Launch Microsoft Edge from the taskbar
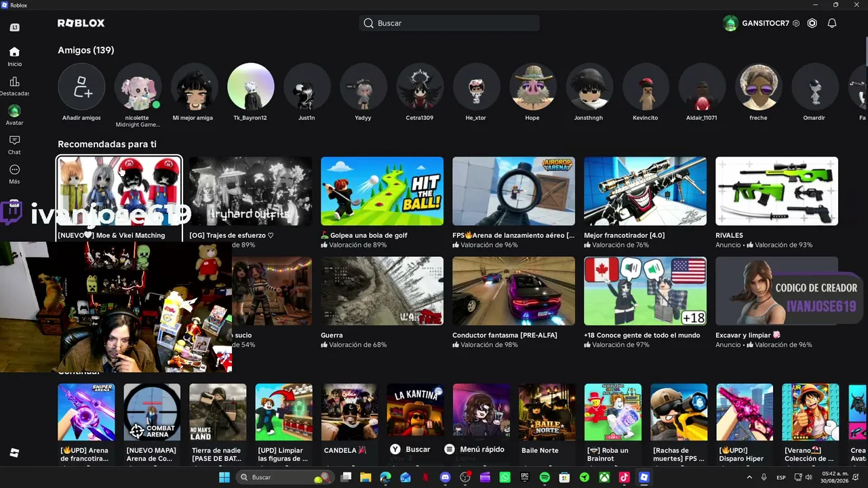The image size is (868, 488). [x=386, y=477]
